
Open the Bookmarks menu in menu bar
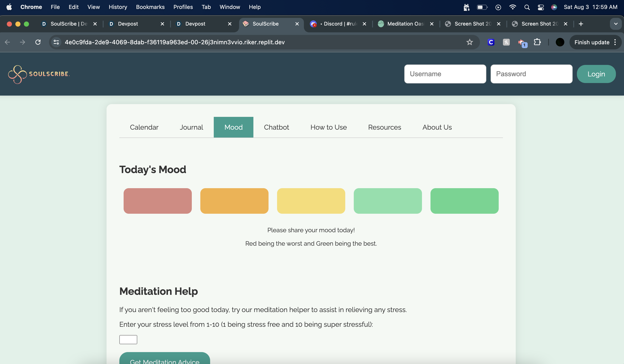[x=150, y=7]
